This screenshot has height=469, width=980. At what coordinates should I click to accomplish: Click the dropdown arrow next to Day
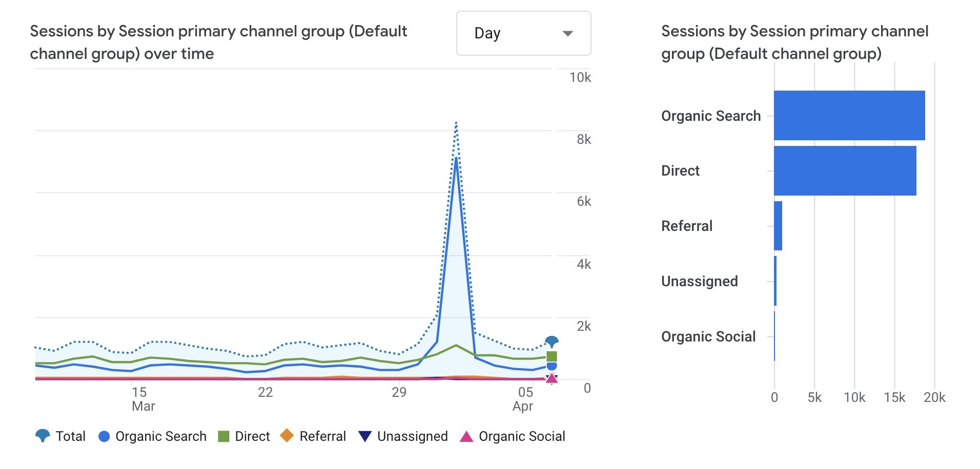point(568,34)
